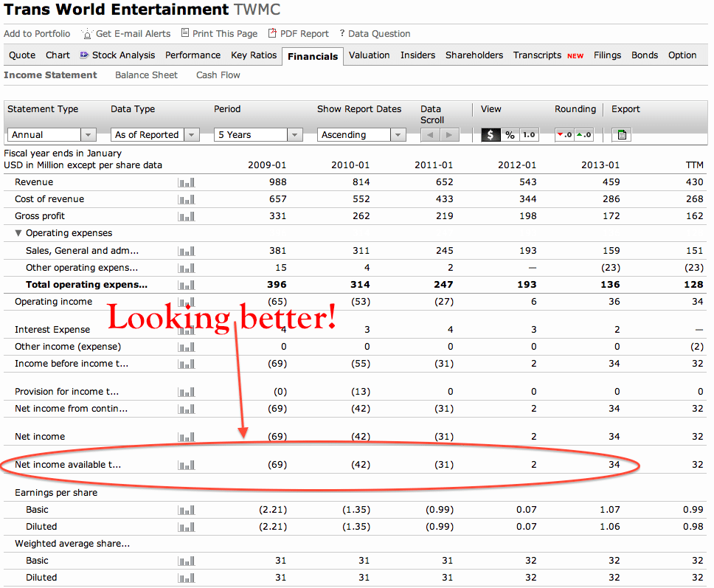Open the Bonds tab
The width and height of the screenshot is (714, 588).
tap(645, 55)
